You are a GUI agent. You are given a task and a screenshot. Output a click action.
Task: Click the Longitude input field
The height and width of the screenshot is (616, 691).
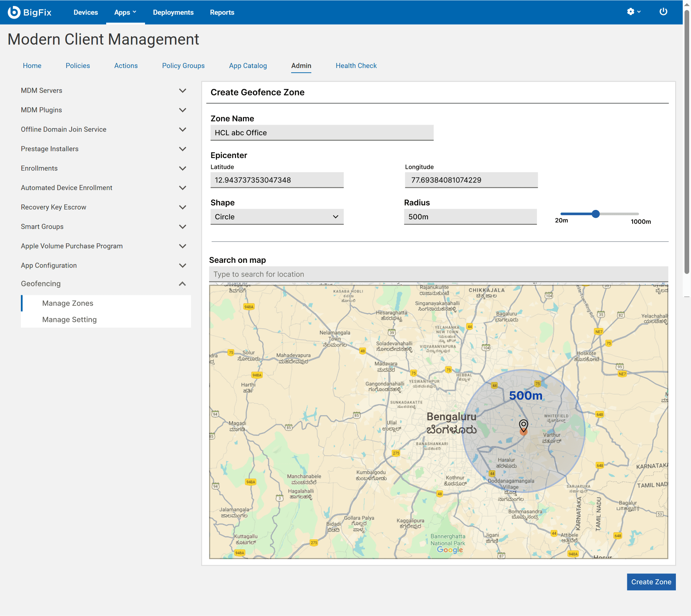click(x=471, y=180)
